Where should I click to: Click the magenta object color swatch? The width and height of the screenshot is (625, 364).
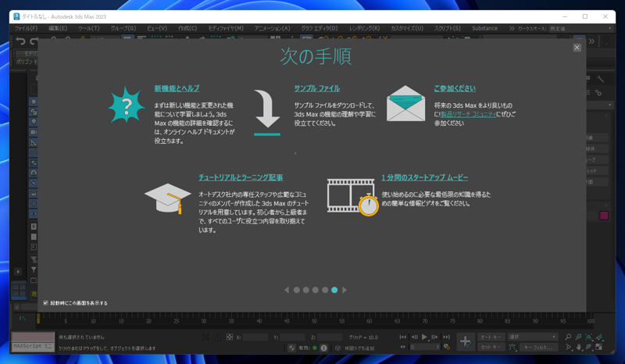(604, 216)
